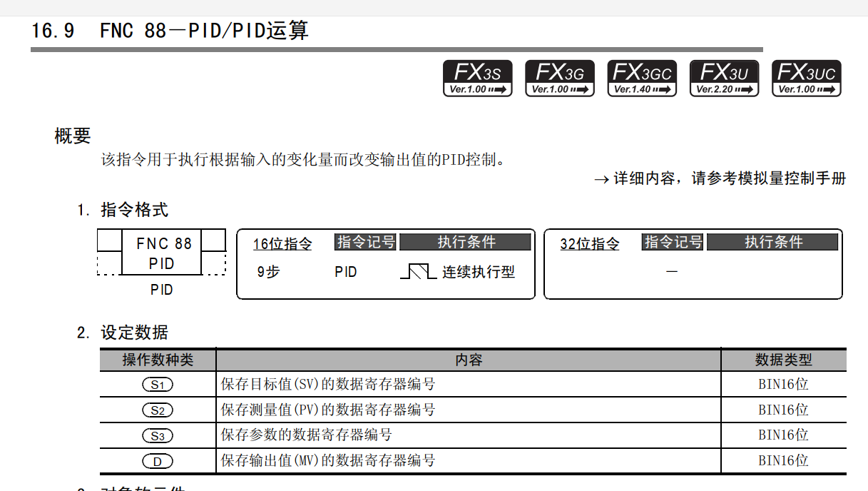This screenshot has width=868, height=491.
Task: Click the 数据类型 column header
Action: coord(783,360)
